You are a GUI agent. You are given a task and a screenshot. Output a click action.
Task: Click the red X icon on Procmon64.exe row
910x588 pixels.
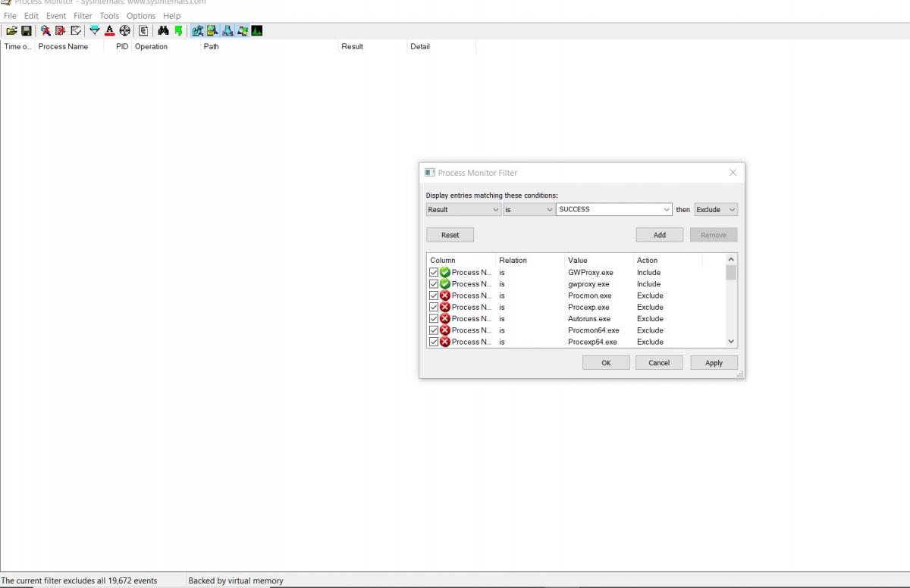pos(445,330)
